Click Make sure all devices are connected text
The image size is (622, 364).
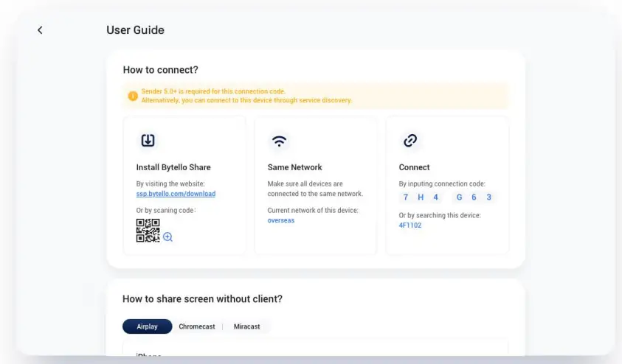click(315, 189)
